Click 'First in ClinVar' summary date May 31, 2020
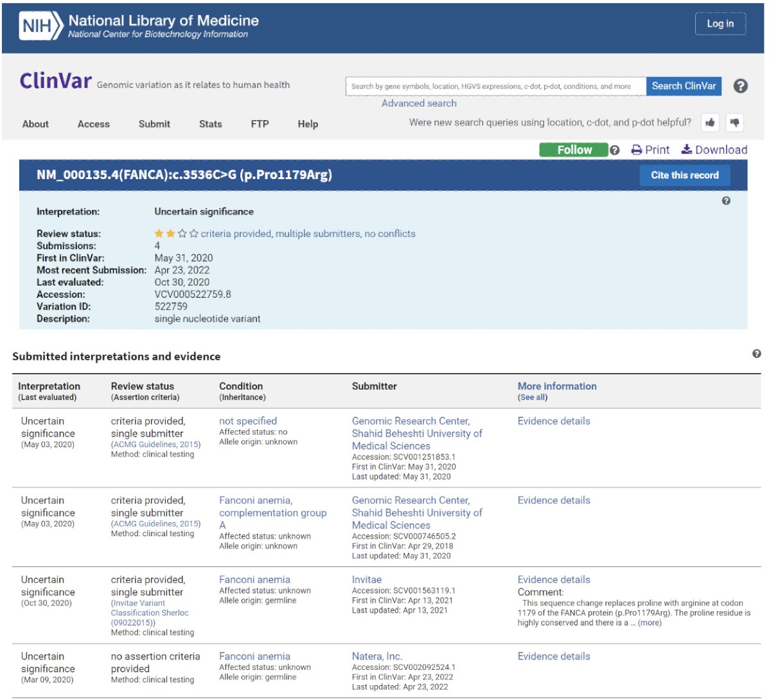The width and height of the screenshot is (771, 700). [184, 258]
